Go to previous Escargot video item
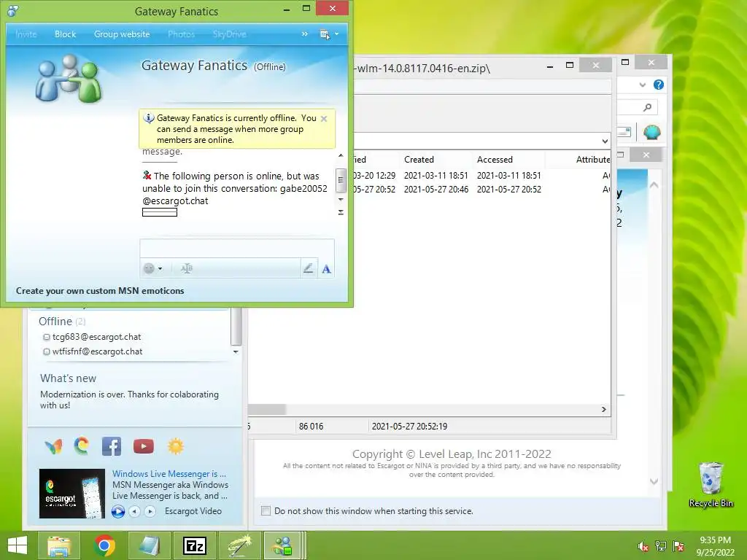 tap(135, 511)
